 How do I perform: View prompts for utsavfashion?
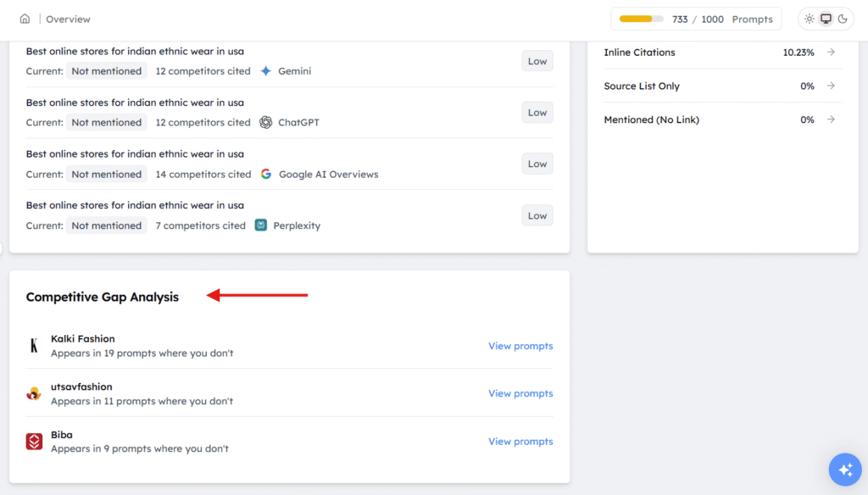tap(520, 393)
